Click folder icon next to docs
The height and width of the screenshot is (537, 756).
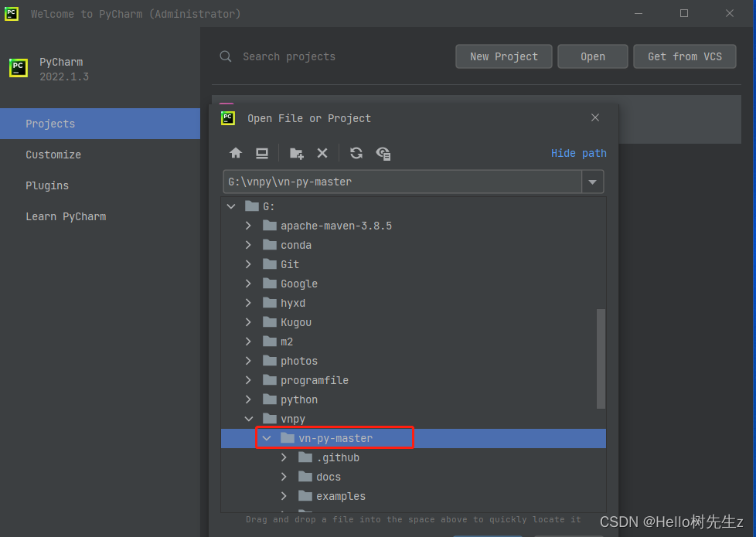pyautogui.click(x=305, y=476)
